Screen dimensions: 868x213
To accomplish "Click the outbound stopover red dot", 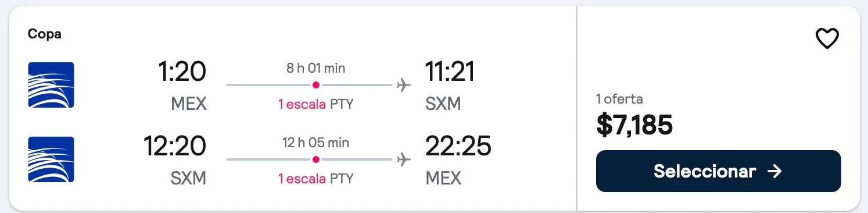I will pos(316,85).
